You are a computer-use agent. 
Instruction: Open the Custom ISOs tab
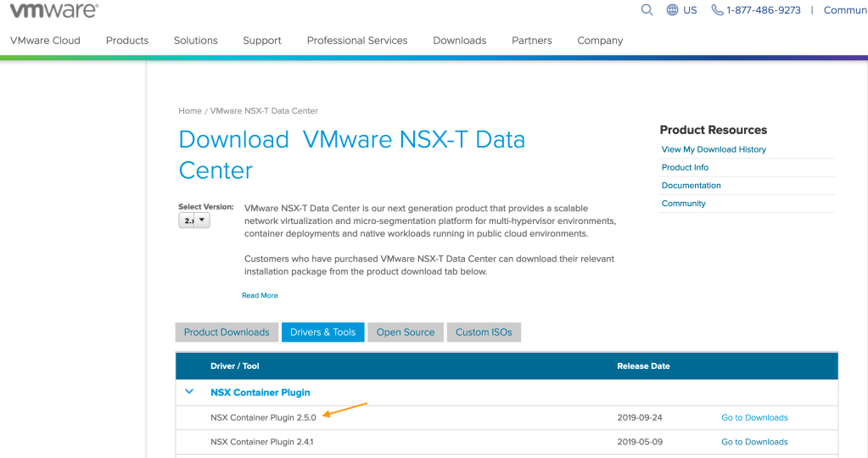484,332
